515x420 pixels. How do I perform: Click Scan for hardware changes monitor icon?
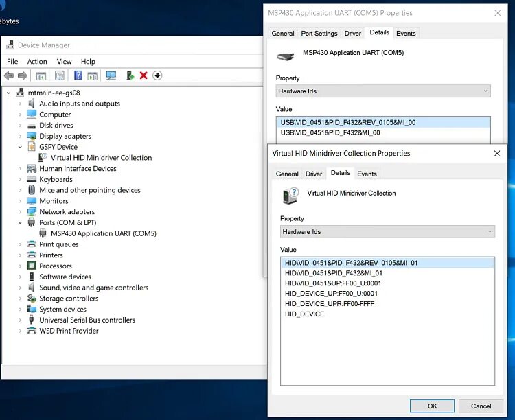tap(111, 75)
